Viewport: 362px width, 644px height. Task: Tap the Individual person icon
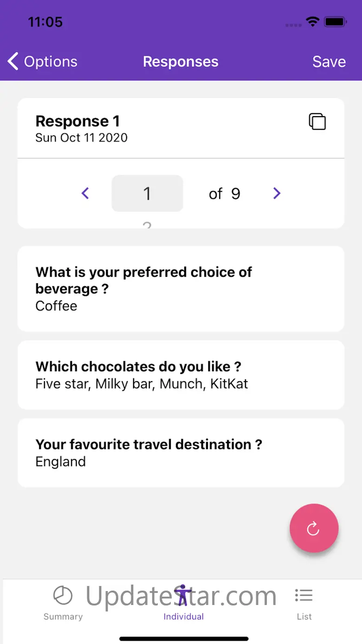click(x=183, y=595)
